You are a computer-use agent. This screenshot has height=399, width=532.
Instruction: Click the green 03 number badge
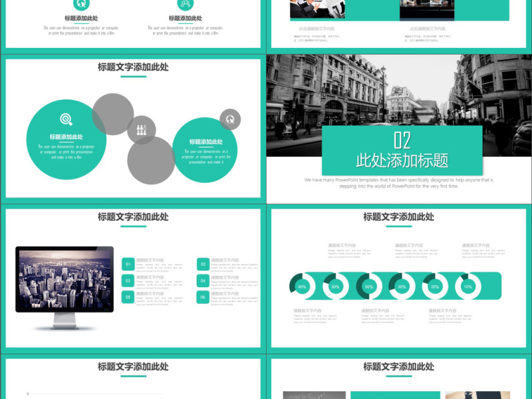(x=128, y=281)
